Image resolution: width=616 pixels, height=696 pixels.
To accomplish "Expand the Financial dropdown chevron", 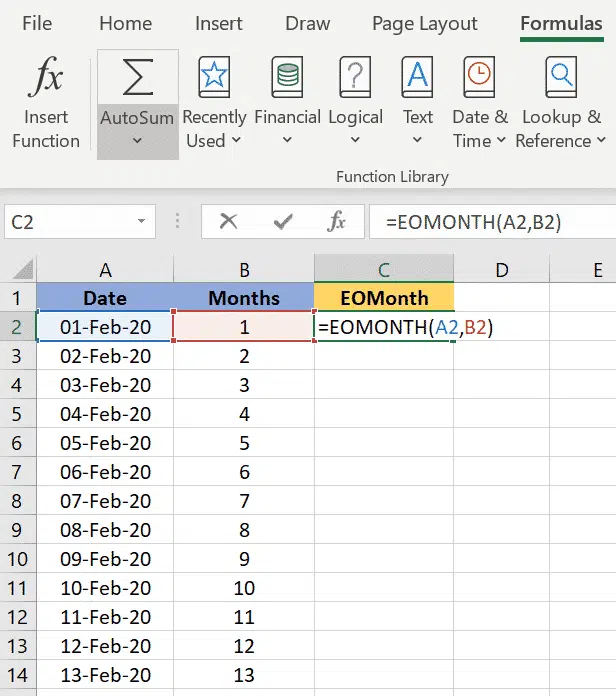I will (287, 140).
